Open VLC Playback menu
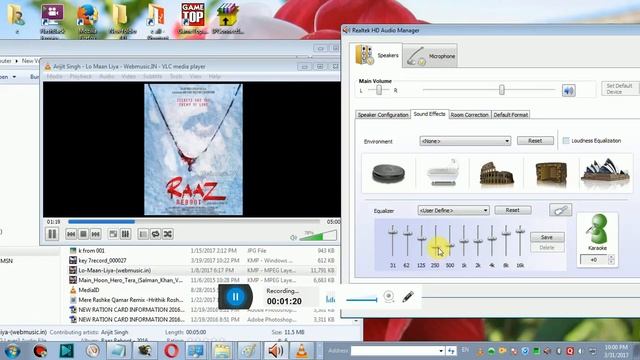 tap(80, 76)
